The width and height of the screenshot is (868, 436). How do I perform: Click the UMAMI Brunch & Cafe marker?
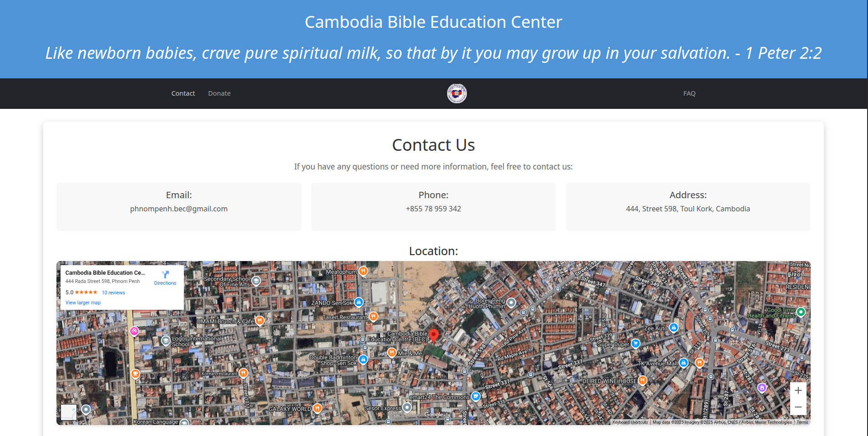259,321
